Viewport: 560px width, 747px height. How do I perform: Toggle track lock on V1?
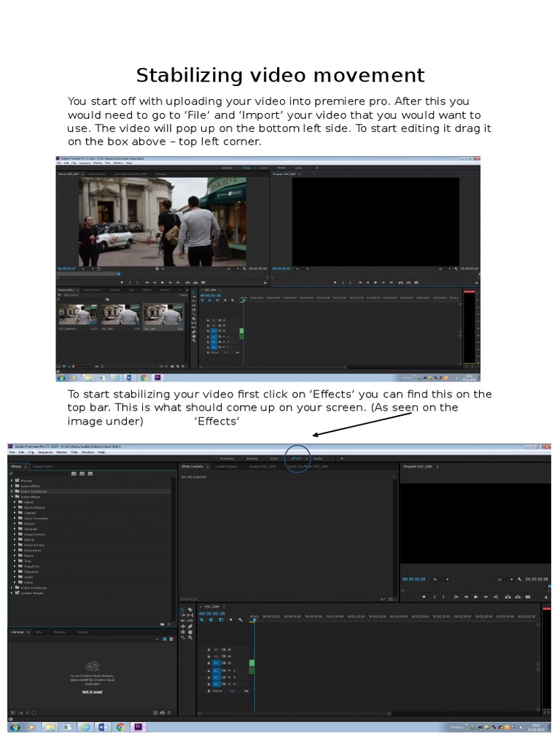209,663
